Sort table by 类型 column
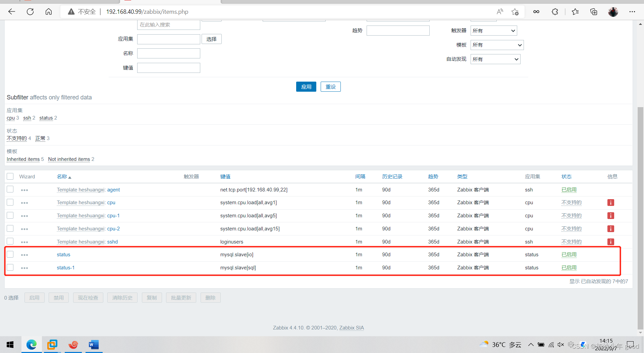 click(x=462, y=176)
